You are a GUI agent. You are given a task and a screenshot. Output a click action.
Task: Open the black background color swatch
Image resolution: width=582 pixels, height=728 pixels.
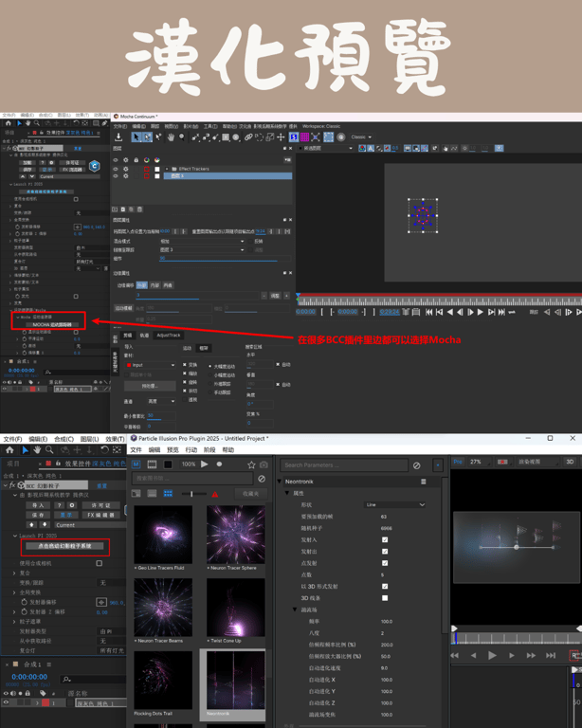point(168,464)
